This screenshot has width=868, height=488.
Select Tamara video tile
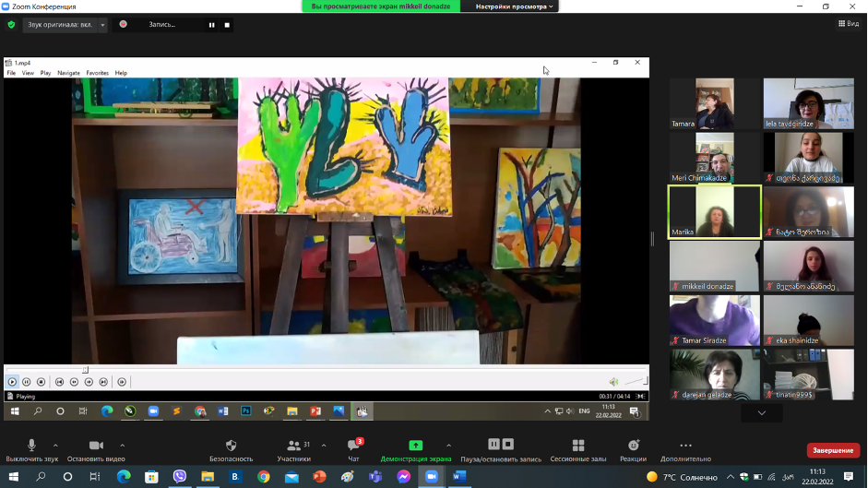[715, 103]
